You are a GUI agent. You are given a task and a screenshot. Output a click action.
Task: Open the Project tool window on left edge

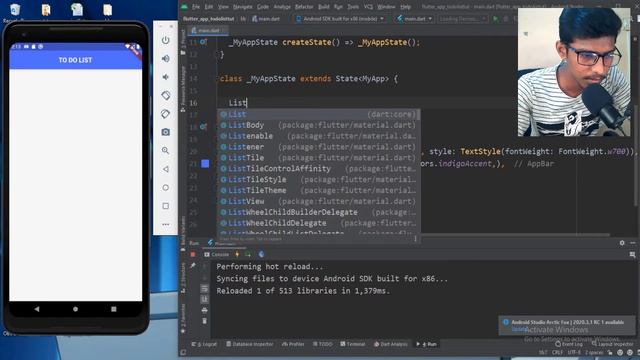click(183, 43)
